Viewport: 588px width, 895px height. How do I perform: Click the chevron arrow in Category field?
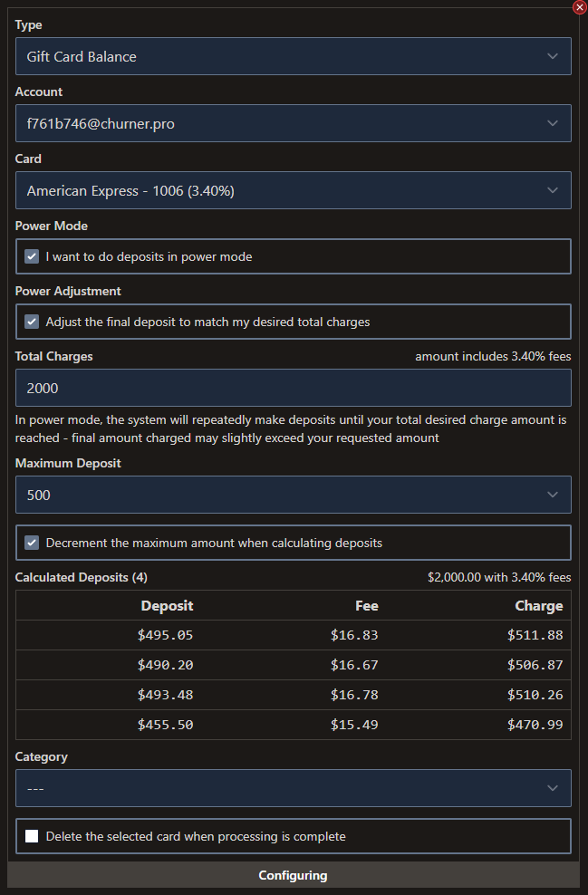(553, 788)
